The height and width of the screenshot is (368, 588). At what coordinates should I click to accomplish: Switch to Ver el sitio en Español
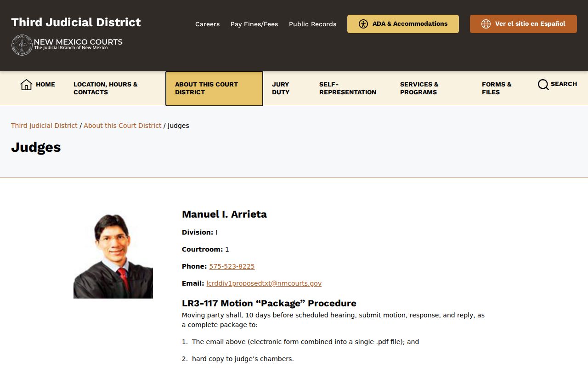tap(523, 24)
